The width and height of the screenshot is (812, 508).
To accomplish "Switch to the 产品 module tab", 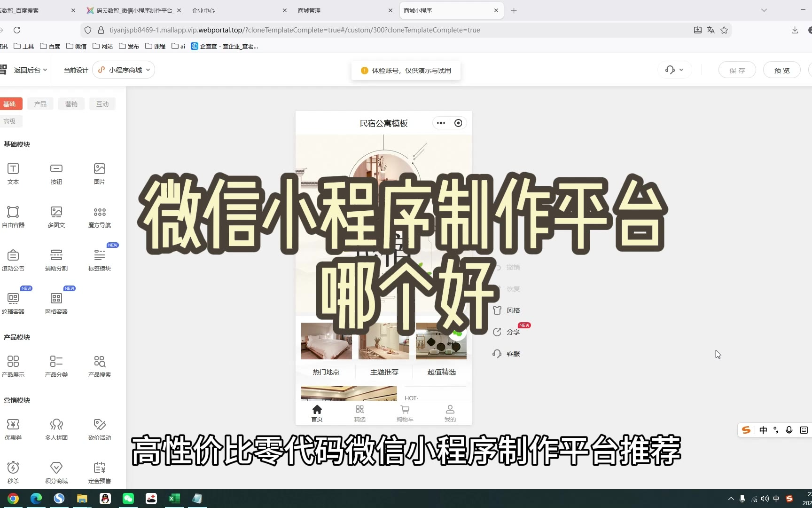I will pyautogui.click(x=40, y=104).
